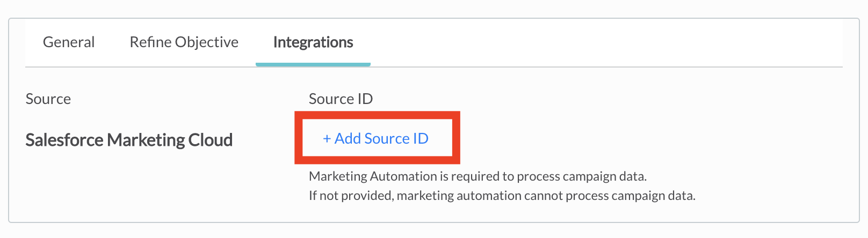
Task: Click the word 'Refine' in the tab bar
Action: pyautogui.click(x=149, y=42)
